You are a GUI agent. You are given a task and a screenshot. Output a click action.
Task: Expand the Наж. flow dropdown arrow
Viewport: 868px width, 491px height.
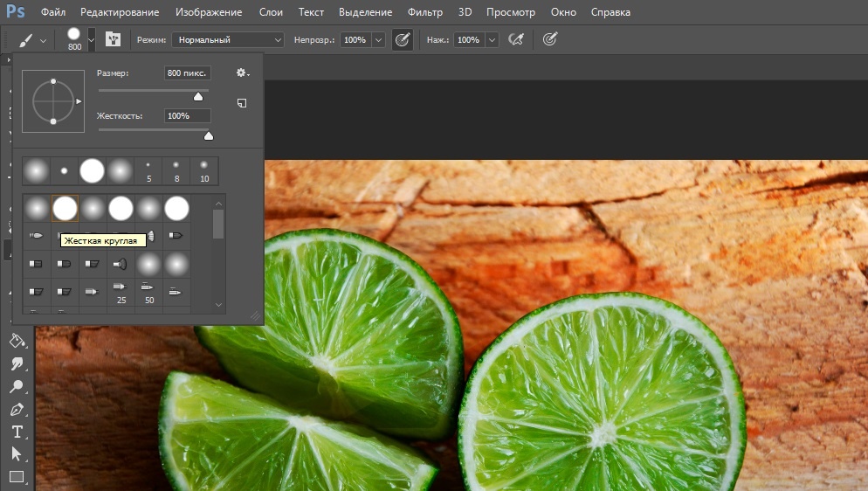tap(492, 40)
